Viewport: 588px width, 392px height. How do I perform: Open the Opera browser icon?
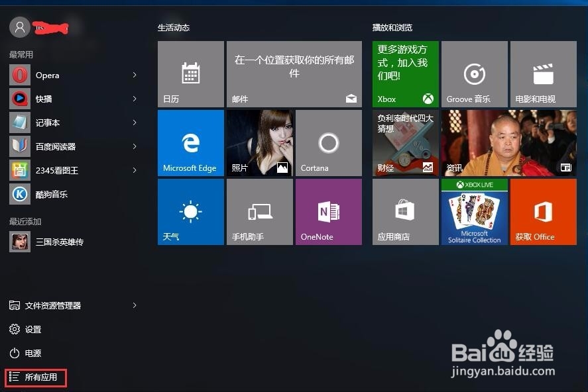click(20, 75)
